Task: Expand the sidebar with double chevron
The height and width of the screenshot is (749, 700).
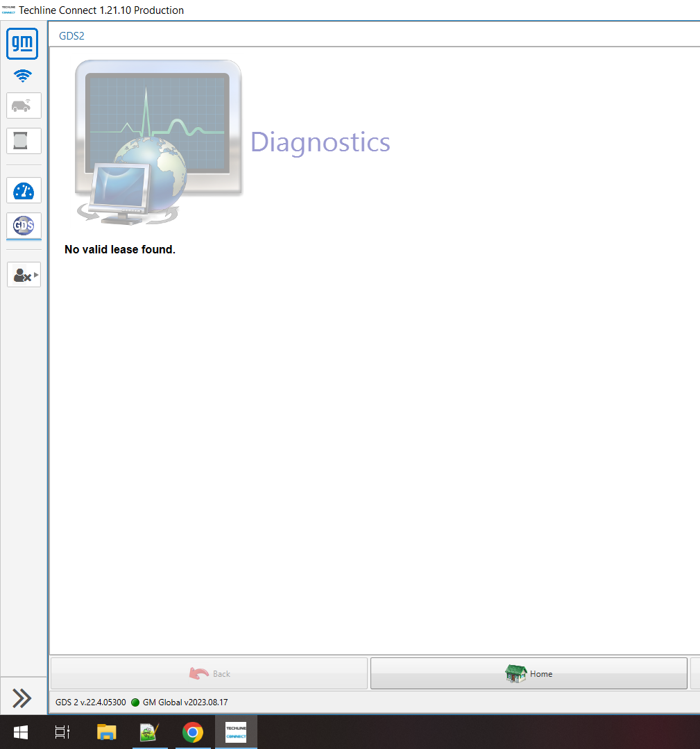Action: click(x=22, y=698)
